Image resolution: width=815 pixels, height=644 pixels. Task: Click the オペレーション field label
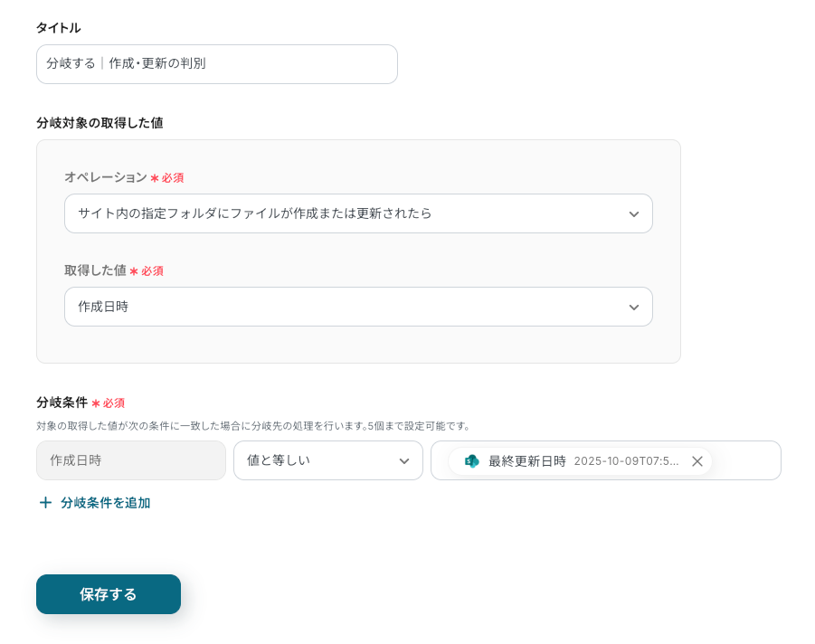(x=105, y=177)
